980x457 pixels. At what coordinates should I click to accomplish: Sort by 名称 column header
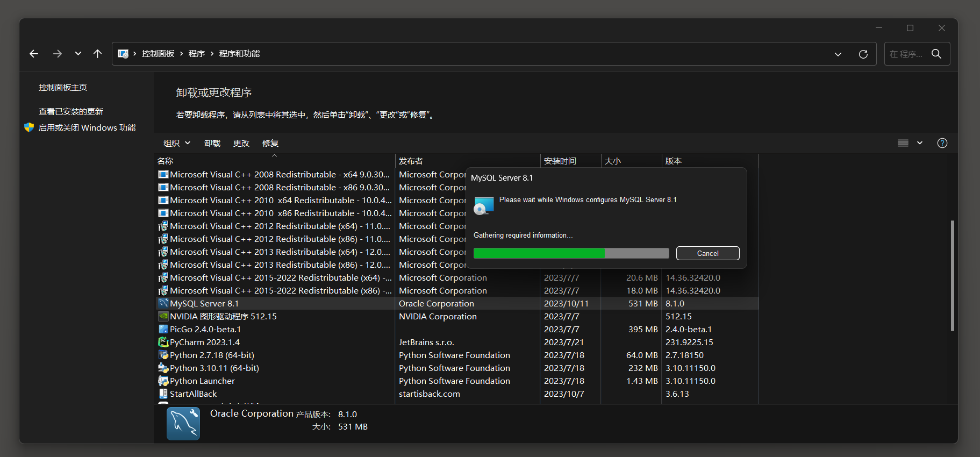(x=274, y=161)
